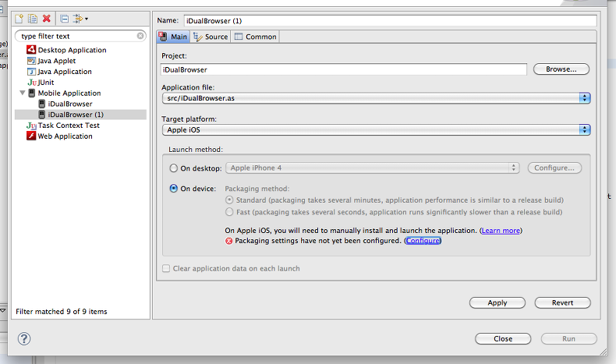Open the Learn more link
Viewport: 616px width, 364px height.
coord(501,231)
